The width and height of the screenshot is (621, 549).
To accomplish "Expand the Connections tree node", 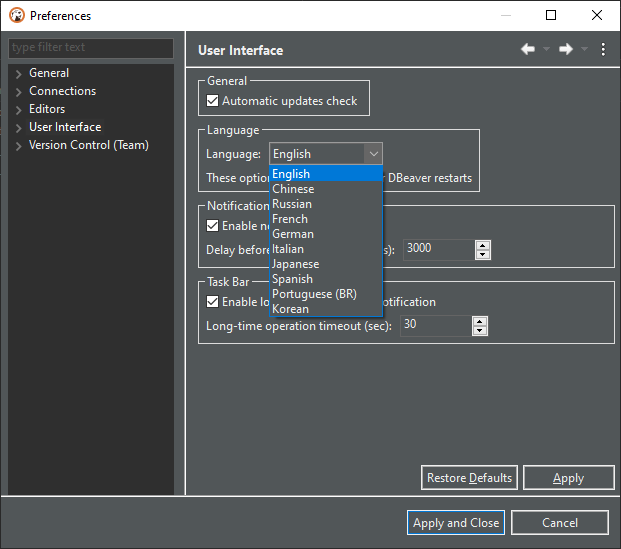I will pos(19,92).
